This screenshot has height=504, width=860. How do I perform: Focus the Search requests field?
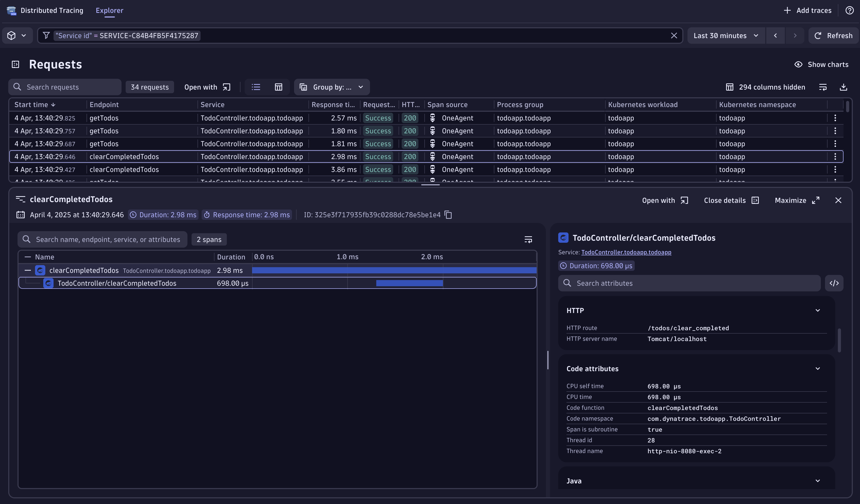pyautogui.click(x=65, y=87)
